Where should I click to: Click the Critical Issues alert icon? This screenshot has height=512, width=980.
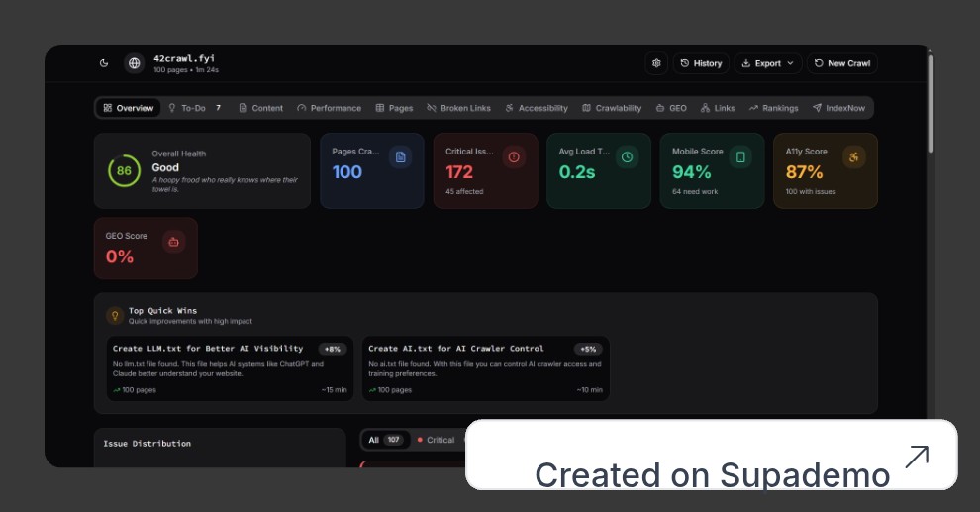(x=513, y=156)
